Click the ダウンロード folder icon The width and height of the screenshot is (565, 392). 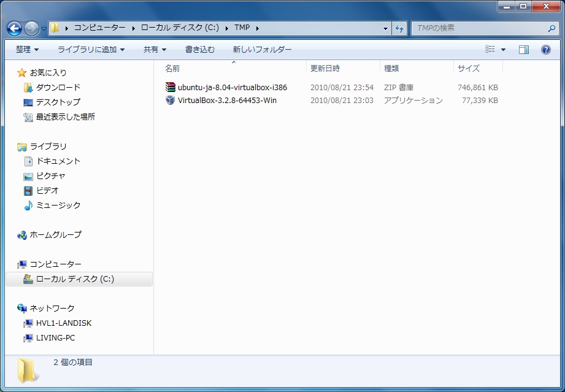(x=28, y=88)
